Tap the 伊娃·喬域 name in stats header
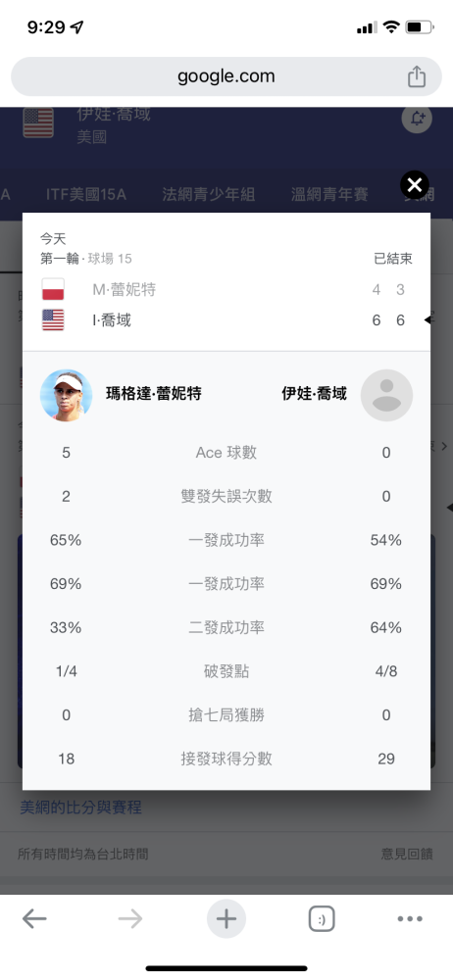Image resolution: width=453 pixels, height=980 pixels. 314,394
